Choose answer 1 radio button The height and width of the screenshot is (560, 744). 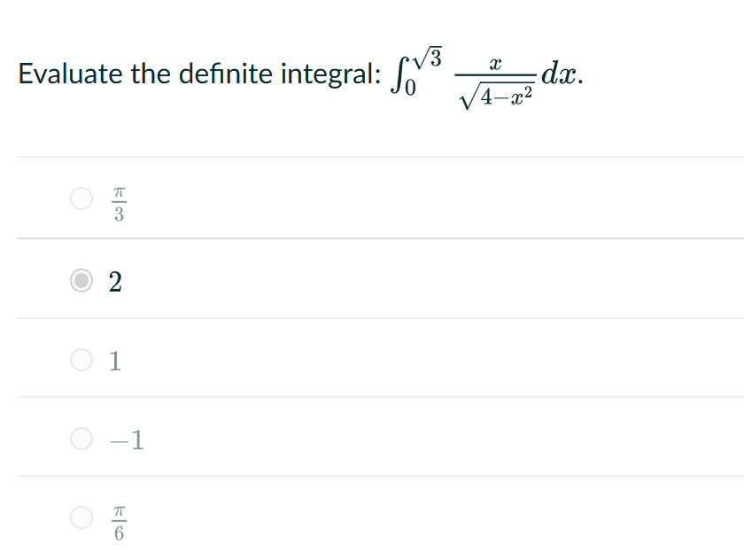(81, 361)
